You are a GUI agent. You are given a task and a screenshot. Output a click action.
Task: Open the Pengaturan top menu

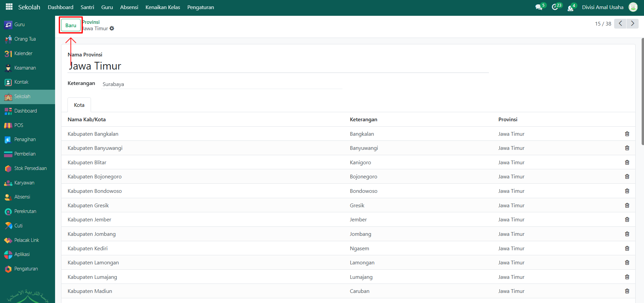point(200,7)
